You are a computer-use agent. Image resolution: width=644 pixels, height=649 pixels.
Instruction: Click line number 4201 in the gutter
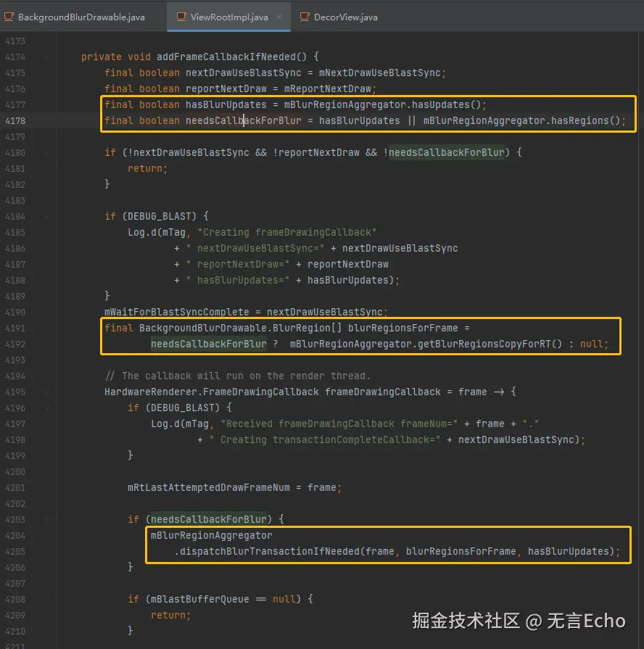[15, 488]
